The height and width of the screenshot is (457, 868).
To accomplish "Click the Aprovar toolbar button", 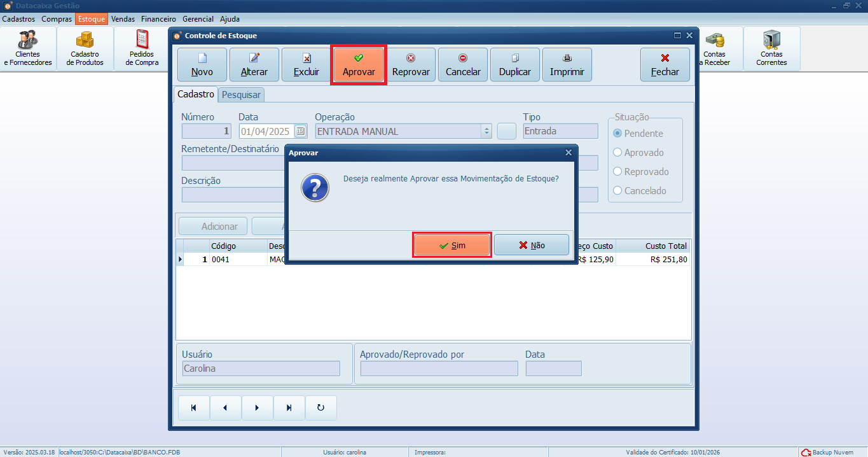I will (359, 65).
